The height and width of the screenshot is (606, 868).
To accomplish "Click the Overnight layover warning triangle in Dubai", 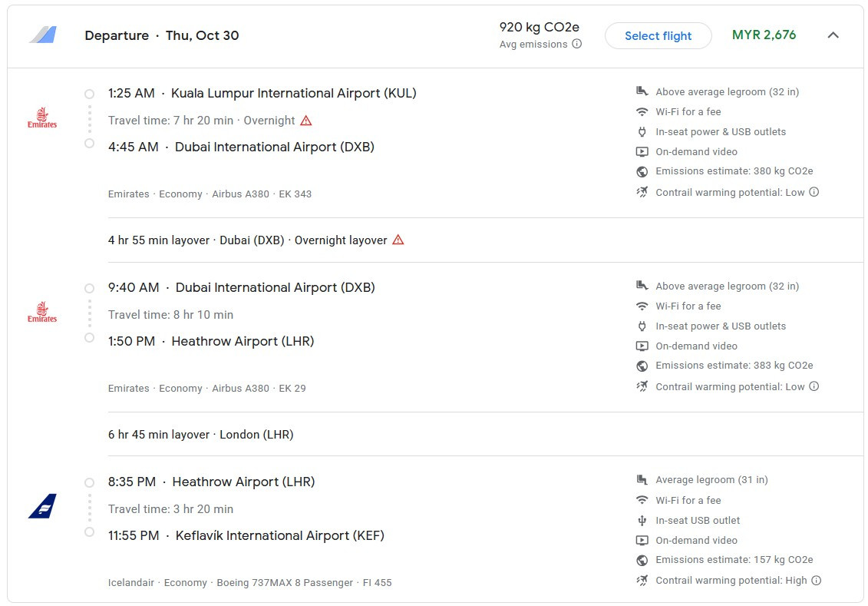I will coord(398,240).
